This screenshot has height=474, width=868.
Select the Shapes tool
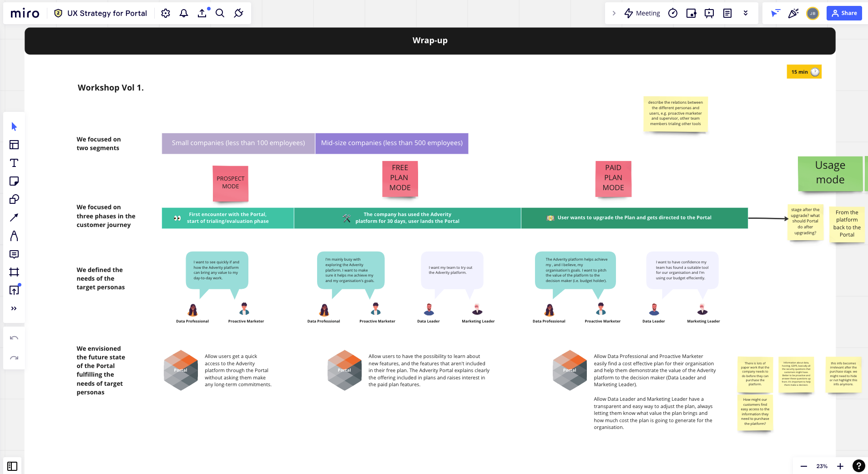pos(14,199)
